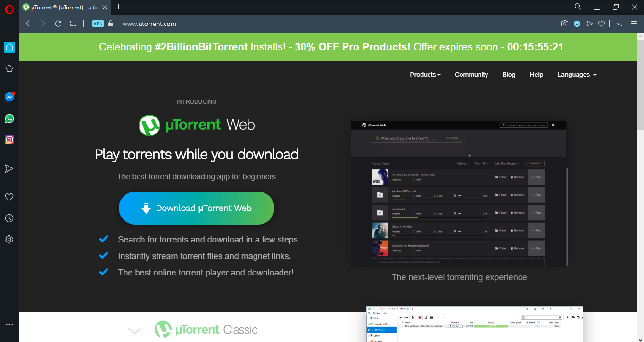Screen dimensions: 644x342
Task: Open Instagram in sidebar
Action: (9, 140)
